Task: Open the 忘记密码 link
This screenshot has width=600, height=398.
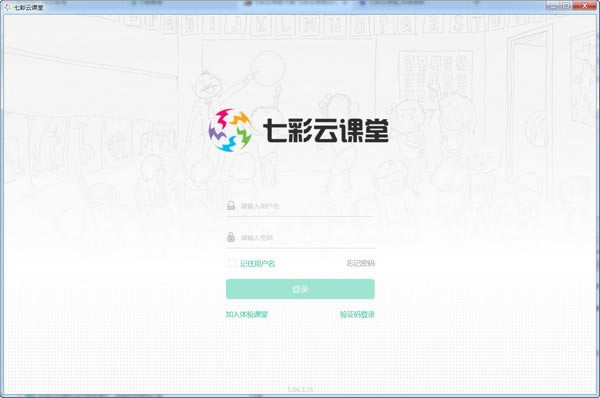Action: [360, 263]
